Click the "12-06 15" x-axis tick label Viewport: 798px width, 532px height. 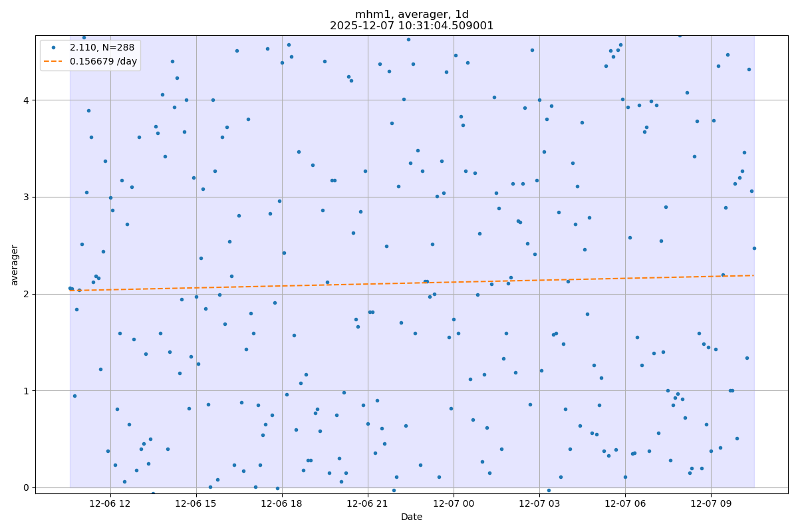point(196,503)
